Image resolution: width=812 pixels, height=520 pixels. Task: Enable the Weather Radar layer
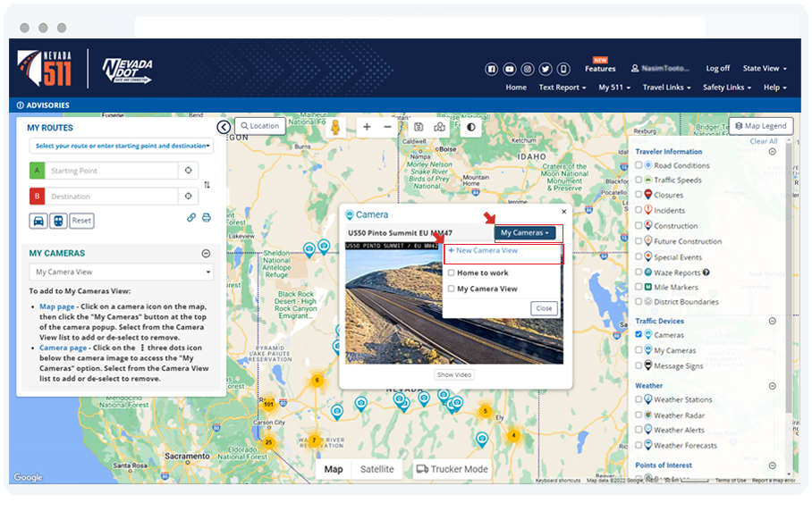[x=639, y=415]
